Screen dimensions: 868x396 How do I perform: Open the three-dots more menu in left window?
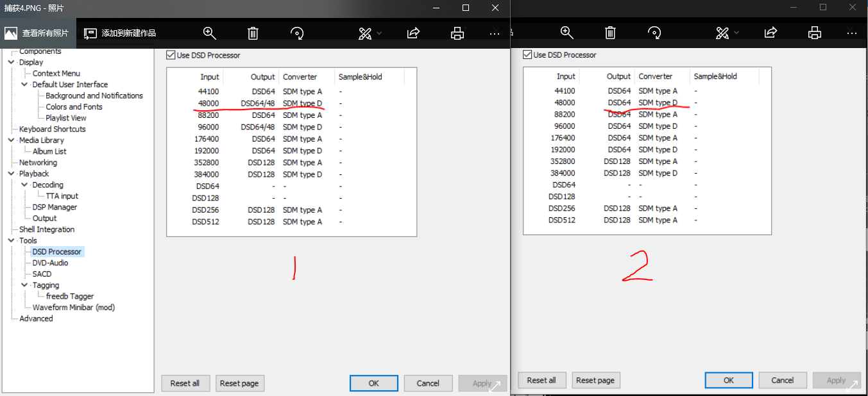(x=495, y=33)
